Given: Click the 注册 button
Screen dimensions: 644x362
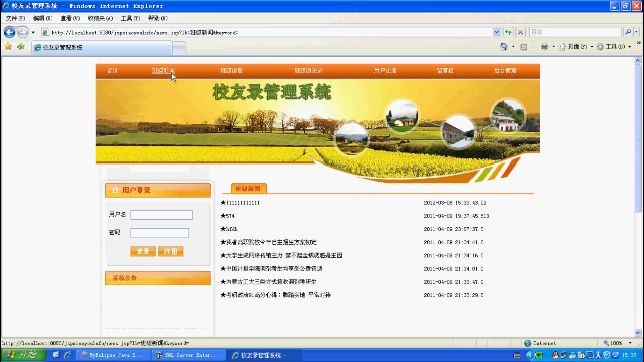Looking at the screenshot, I should coord(171,251).
